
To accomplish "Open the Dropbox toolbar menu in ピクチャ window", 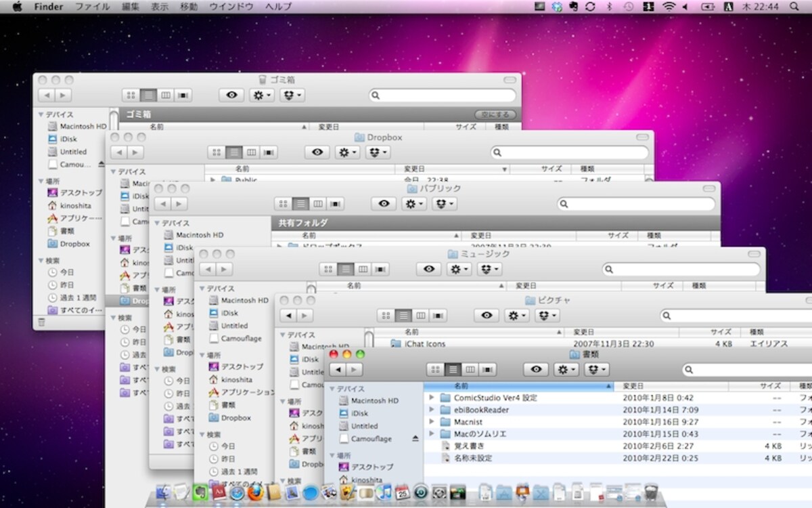I will click(x=548, y=316).
